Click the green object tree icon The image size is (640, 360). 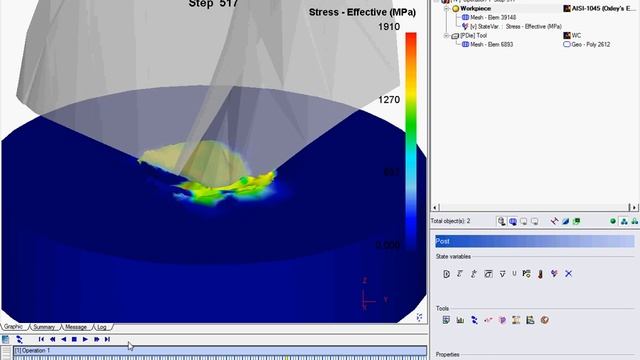click(x=635, y=221)
